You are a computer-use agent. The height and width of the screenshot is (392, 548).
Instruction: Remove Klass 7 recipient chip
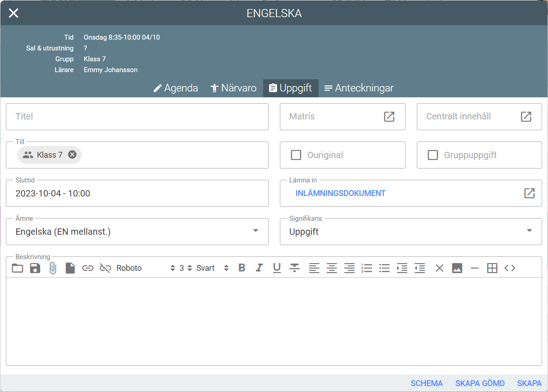pyautogui.click(x=72, y=155)
